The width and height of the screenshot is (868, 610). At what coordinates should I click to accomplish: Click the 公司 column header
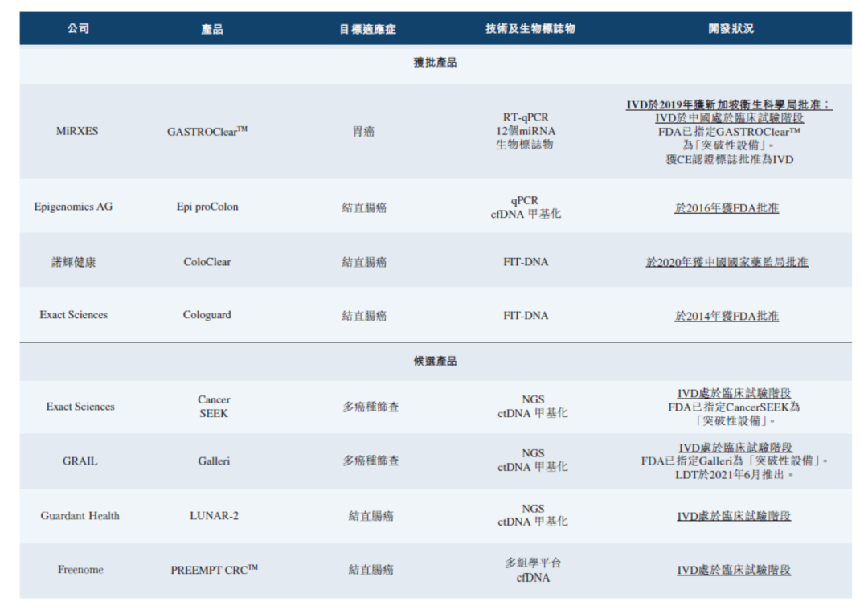[78, 28]
